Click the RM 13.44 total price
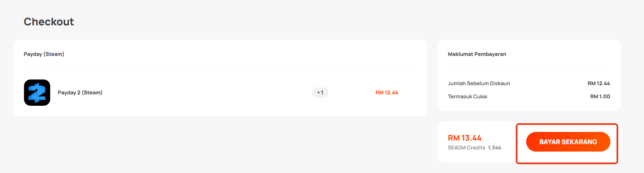The image size is (644, 173). (465, 138)
